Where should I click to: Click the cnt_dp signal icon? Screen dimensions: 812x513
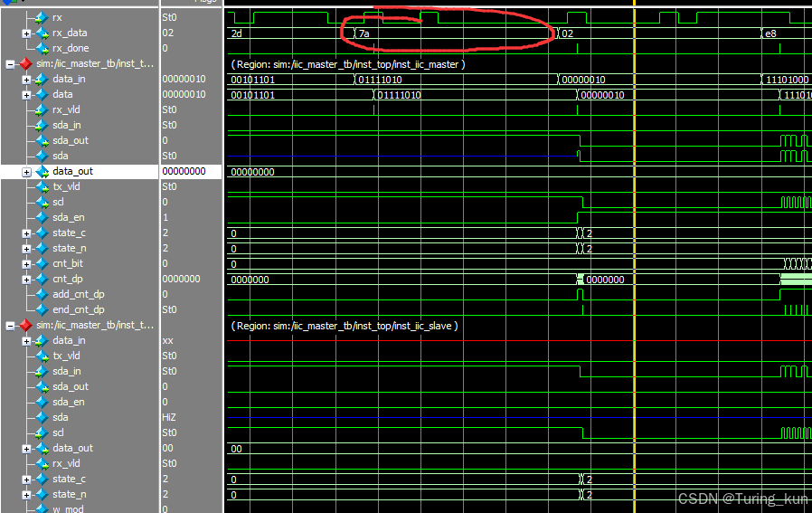tap(42, 280)
